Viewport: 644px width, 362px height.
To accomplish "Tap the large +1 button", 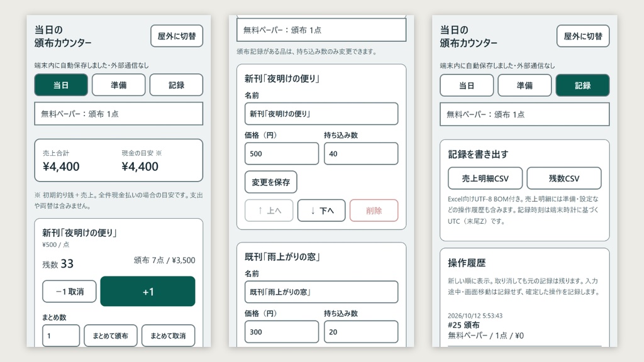I will coord(148,292).
